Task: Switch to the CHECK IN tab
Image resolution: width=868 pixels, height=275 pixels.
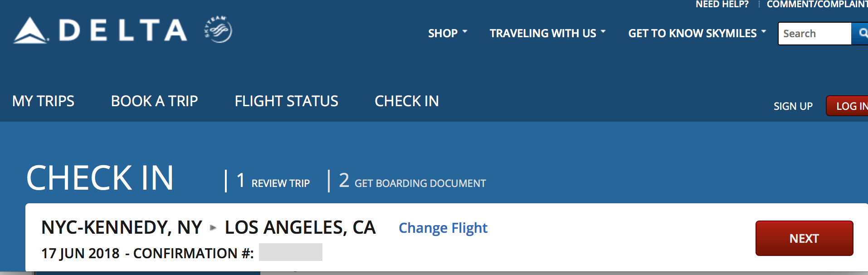Action: click(x=406, y=101)
